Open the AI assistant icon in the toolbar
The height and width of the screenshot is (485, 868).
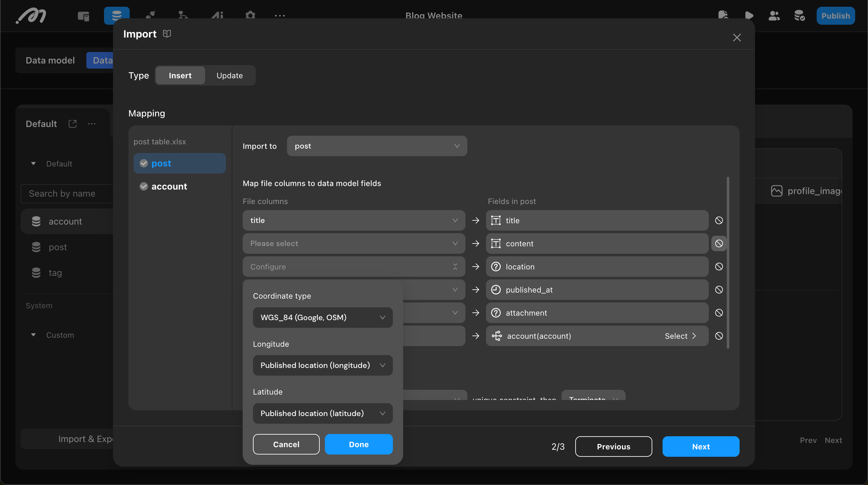tap(217, 15)
